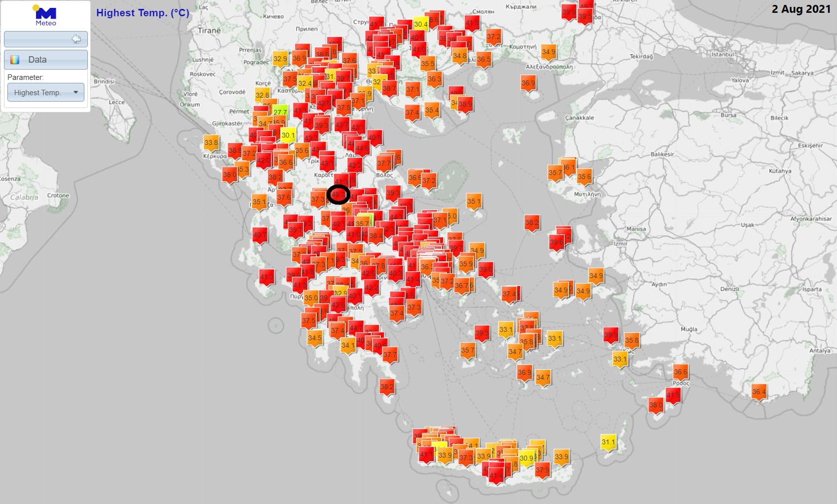
Task: Open the 33.8 marker near Kerkyra
Action: click(x=211, y=143)
